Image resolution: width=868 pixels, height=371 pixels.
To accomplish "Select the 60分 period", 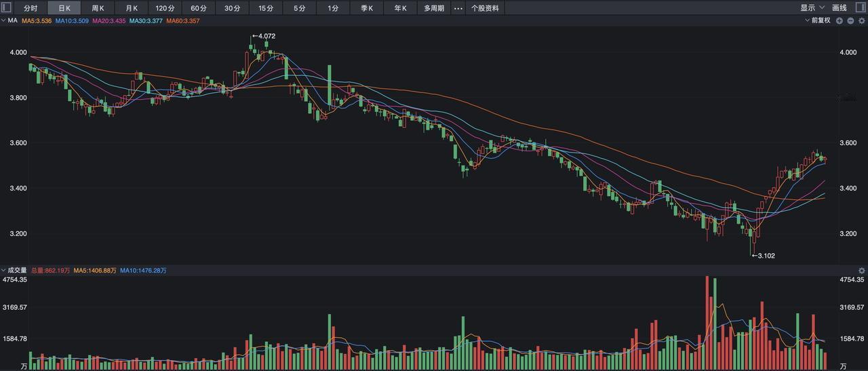I will [199, 8].
